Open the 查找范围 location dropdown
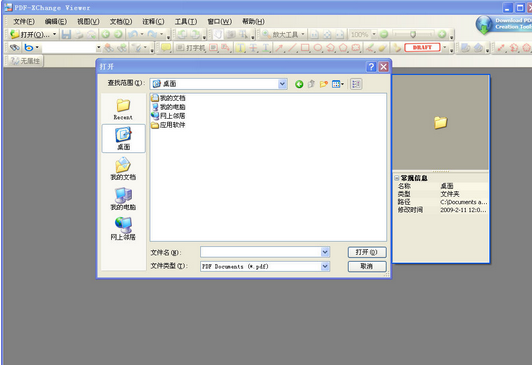This screenshot has height=365, width=532. click(x=282, y=84)
